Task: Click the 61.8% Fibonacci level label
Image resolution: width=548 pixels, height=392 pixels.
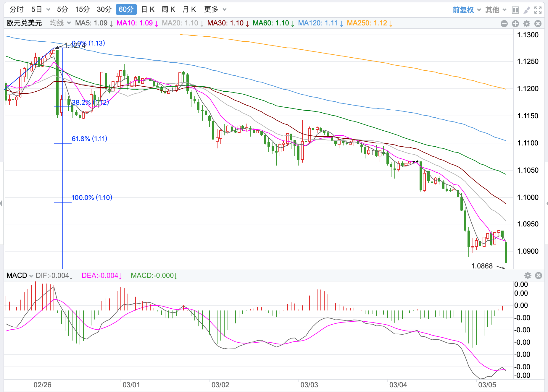Action: pyautogui.click(x=89, y=139)
